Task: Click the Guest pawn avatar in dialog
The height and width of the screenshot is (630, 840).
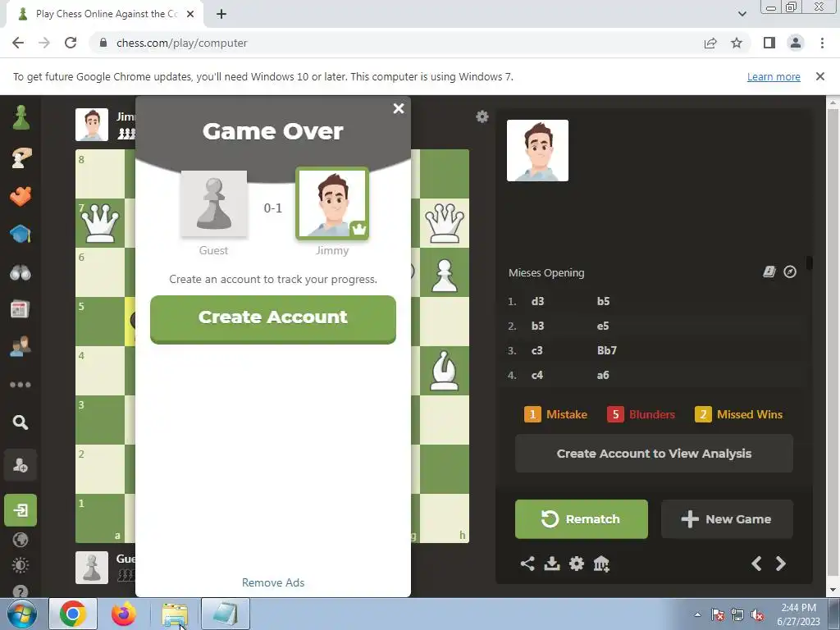Action: point(214,203)
